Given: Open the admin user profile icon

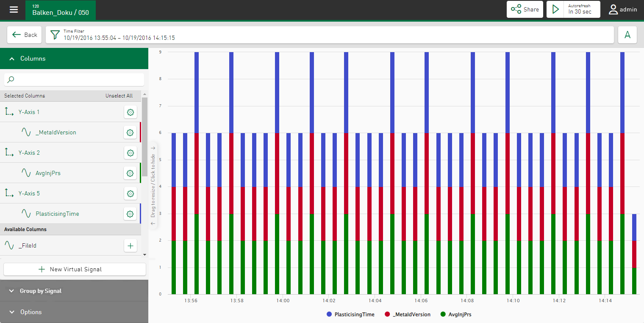Looking at the screenshot, I should (613, 10).
